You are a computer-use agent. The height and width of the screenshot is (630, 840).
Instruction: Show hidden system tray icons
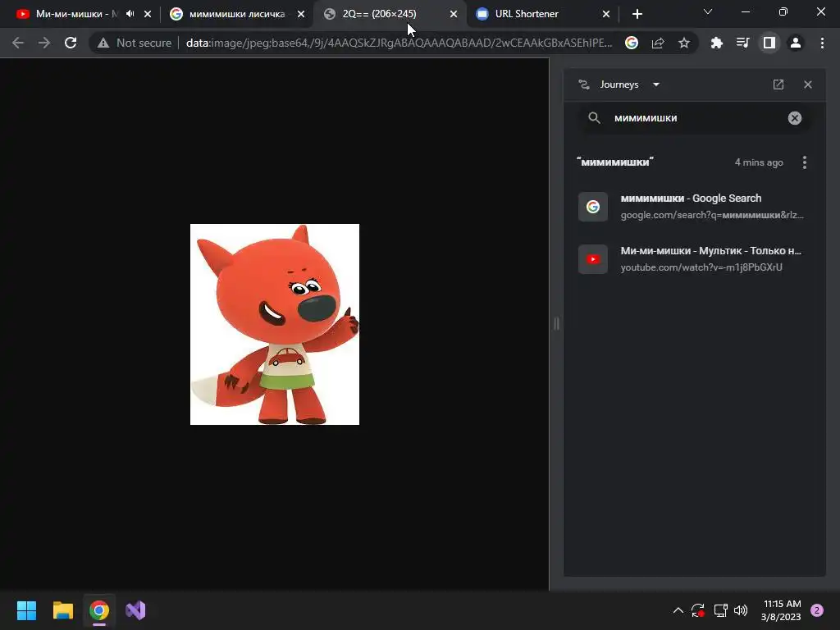(678, 610)
